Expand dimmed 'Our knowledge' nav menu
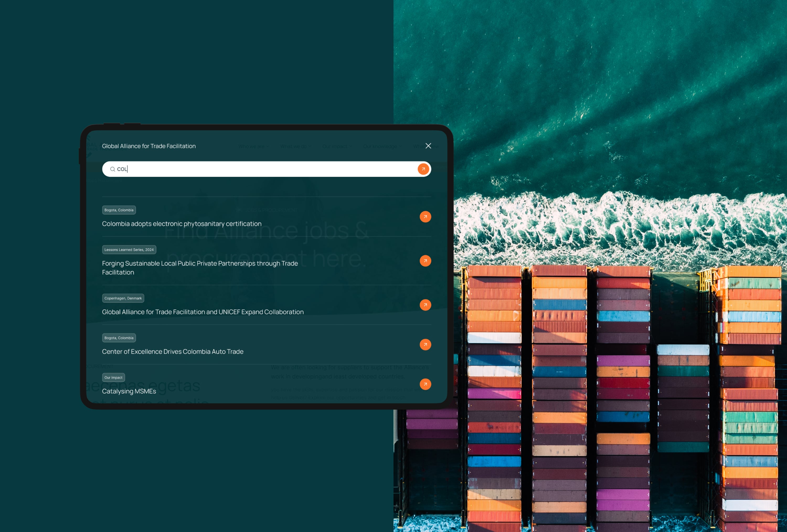Image resolution: width=787 pixels, height=532 pixels. 383,146
